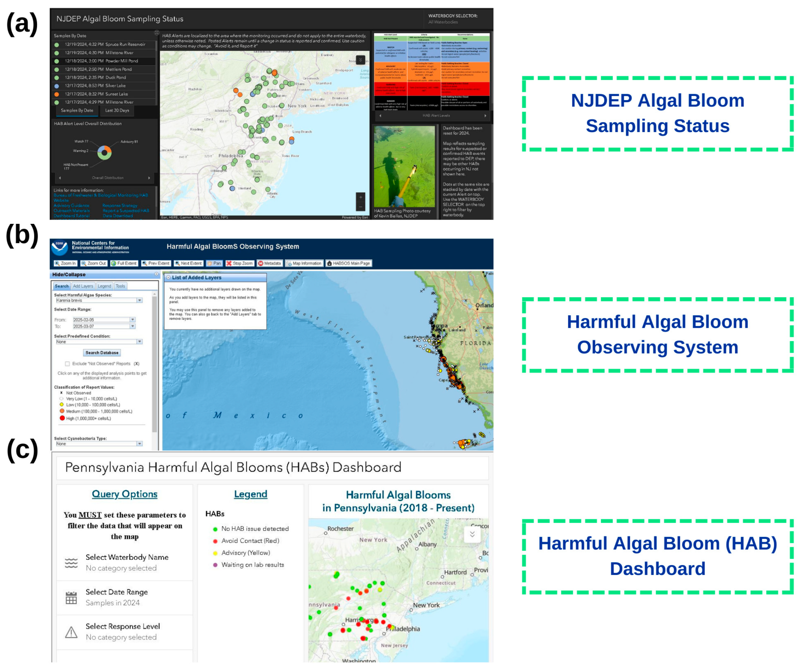Open Harmful Algae Species dropdown (Karenia brevis)
The image size is (800, 672).
[x=139, y=301]
